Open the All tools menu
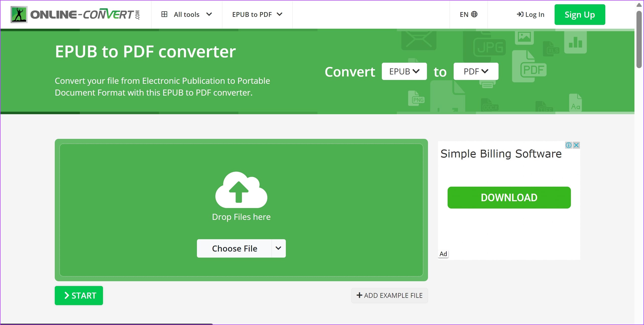The width and height of the screenshot is (644, 325). tap(186, 14)
